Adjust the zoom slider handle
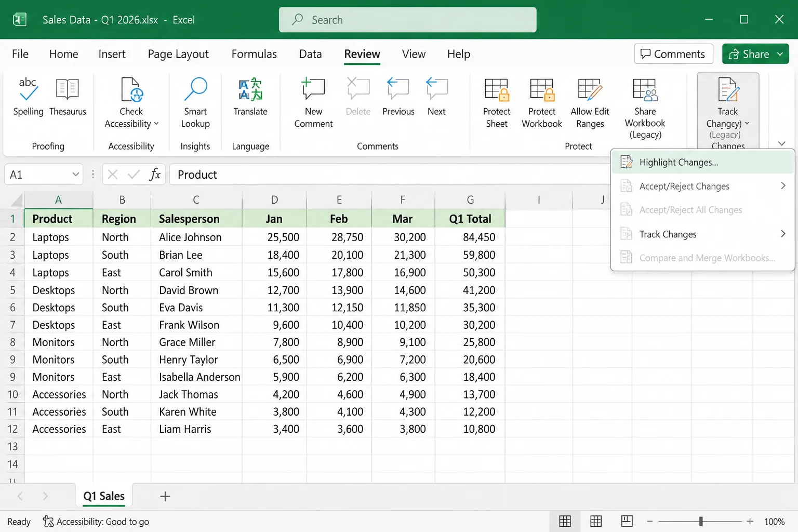 click(701, 521)
